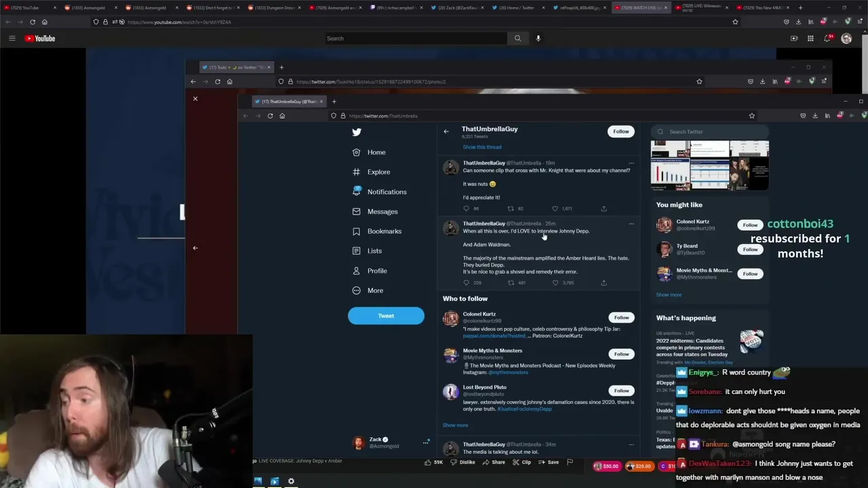Open Explore in the Twitter sidebar
The image size is (868, 488).
click(371, 172)
